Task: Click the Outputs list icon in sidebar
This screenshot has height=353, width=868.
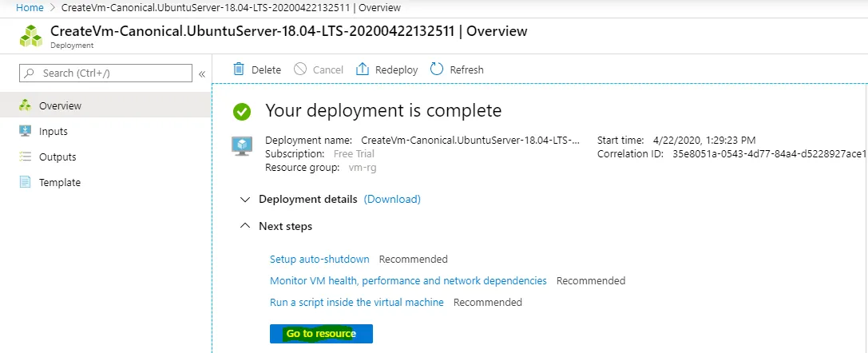Action: [x=25, y=157]
